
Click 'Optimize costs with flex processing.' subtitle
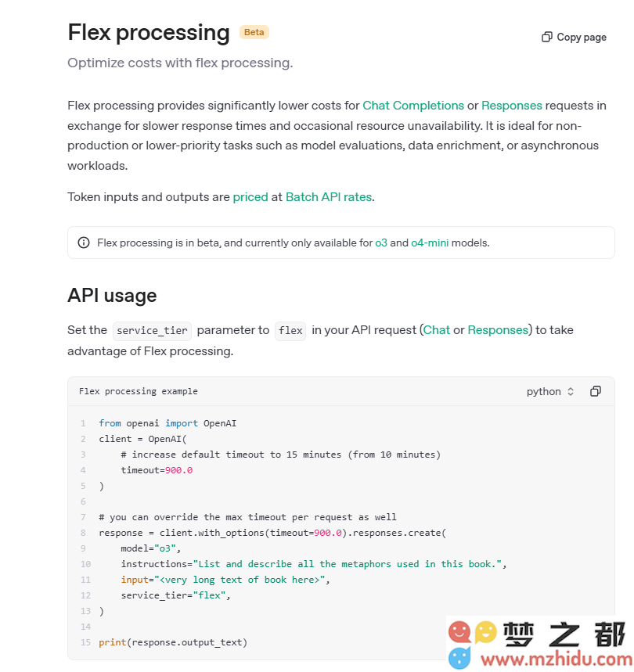pyautogui.click(x=180, y=63)
